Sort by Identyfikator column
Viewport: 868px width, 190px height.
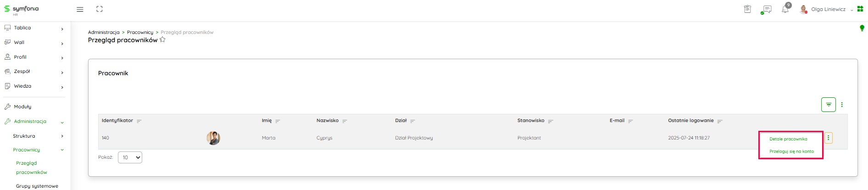[139, 121]
